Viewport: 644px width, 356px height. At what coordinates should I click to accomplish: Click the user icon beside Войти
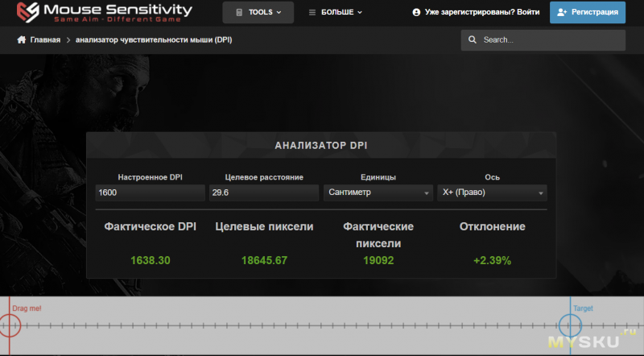click(416, 13)
